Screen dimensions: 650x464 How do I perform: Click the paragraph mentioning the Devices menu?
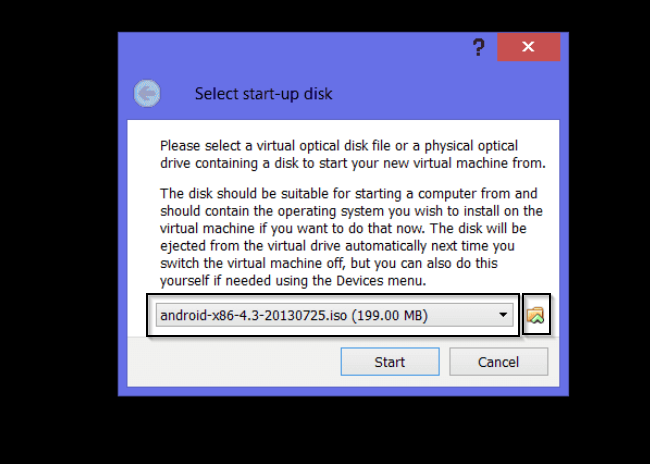tap(351, 237)
